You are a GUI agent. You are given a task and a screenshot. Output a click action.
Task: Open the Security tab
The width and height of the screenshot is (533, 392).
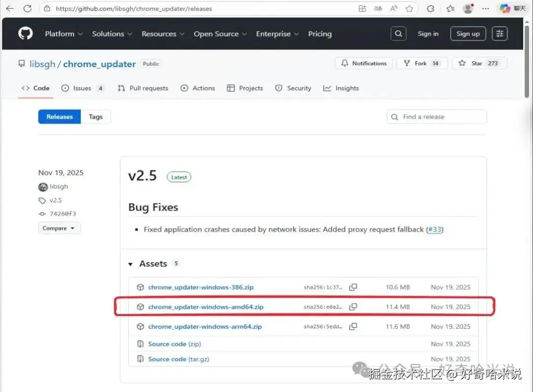tap(293, 88)
